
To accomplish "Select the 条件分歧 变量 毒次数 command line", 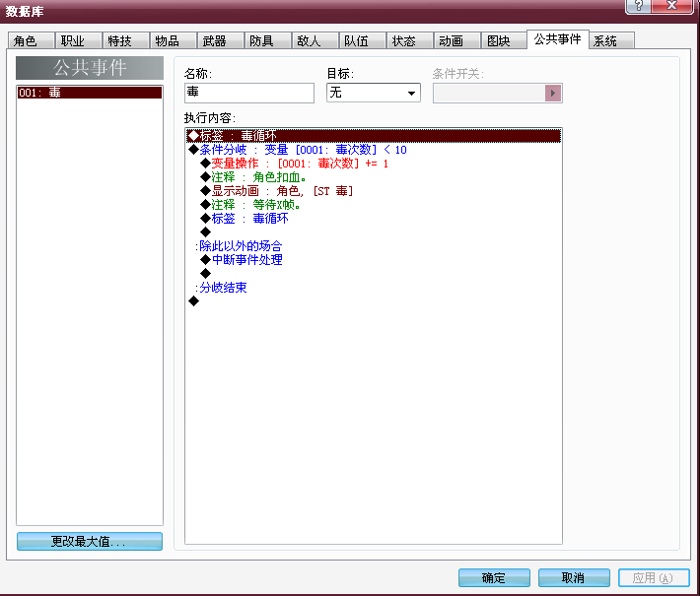I will tap(374, 150).
